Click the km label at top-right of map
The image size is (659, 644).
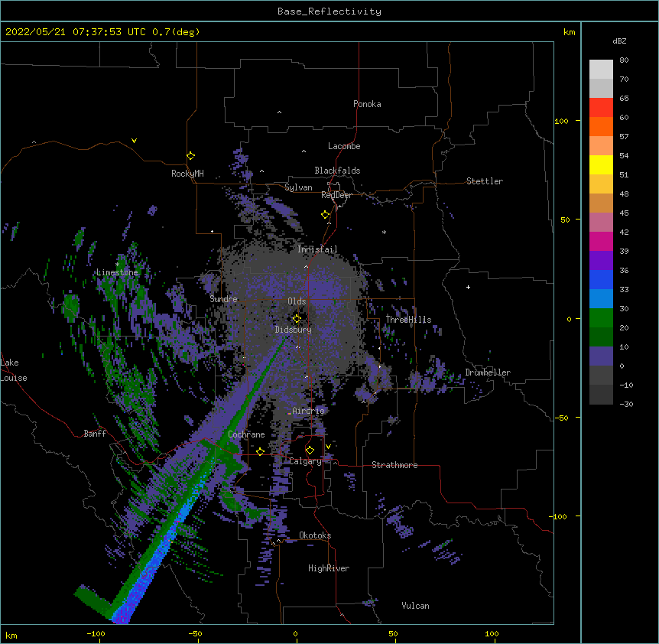[x=570, y=32]
